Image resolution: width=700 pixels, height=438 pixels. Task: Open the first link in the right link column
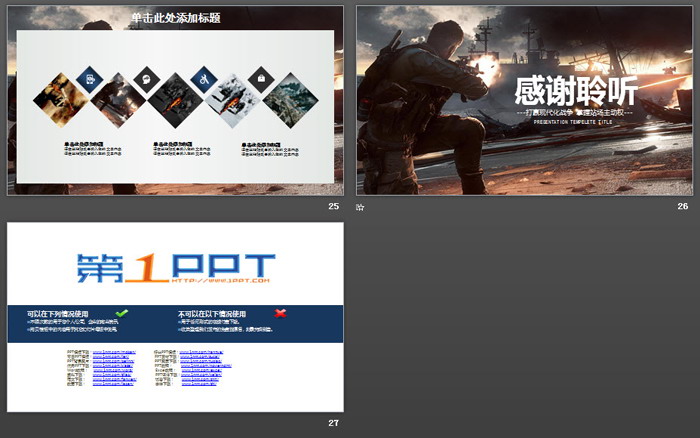[201, 352]
